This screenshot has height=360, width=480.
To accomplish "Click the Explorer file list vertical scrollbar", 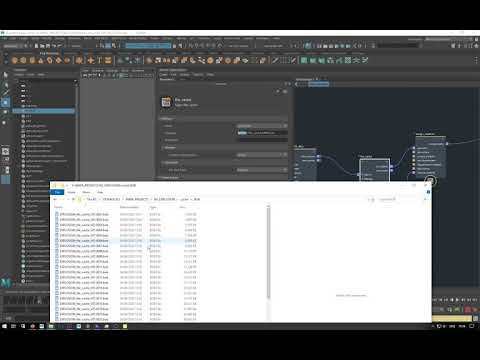I will point(268,252).
